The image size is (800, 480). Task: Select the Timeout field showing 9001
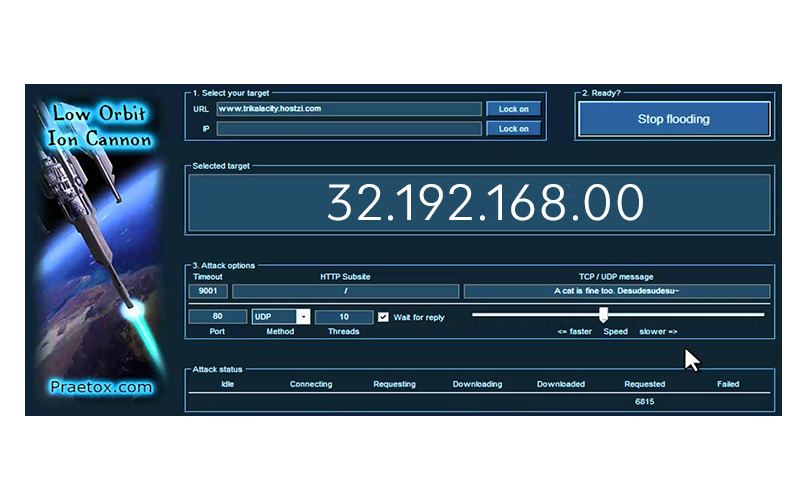pos(208,291)
